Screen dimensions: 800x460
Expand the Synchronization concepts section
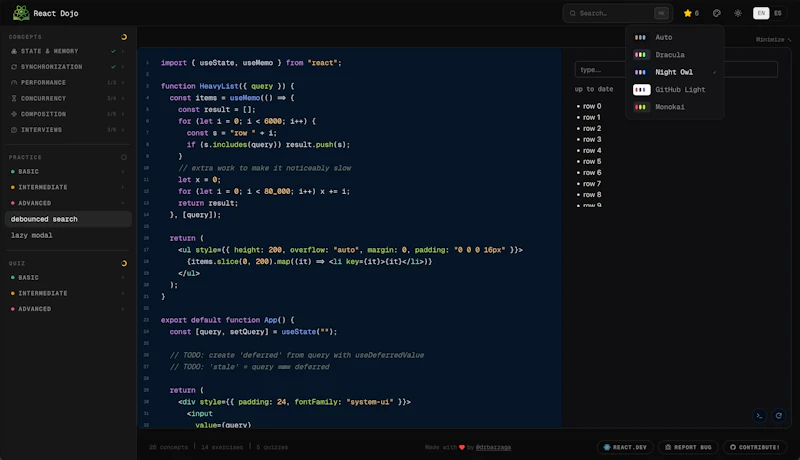pos(67,67)
